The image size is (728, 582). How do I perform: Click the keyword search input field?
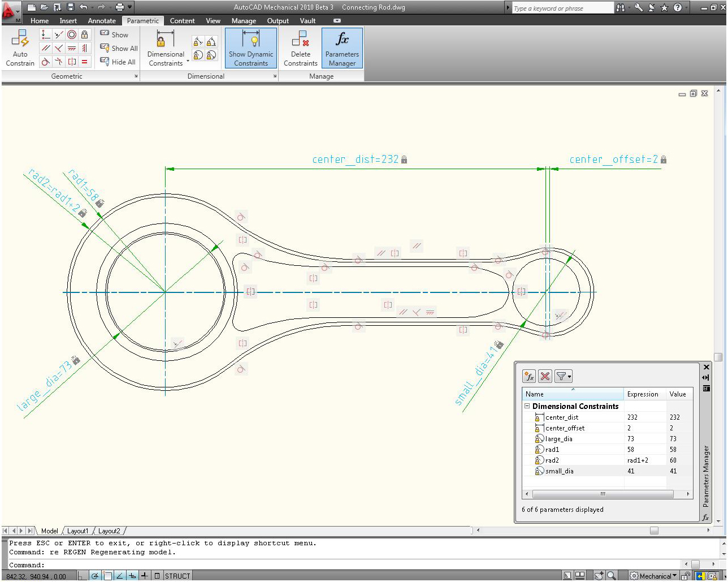[x=562, y=8]
